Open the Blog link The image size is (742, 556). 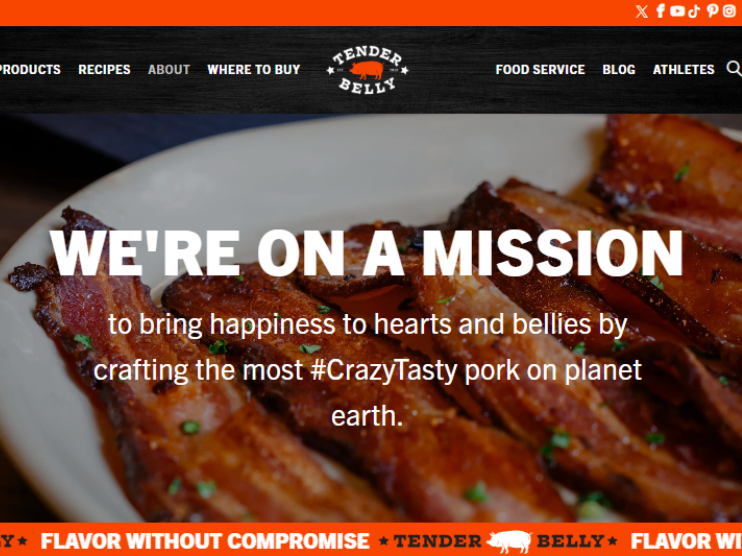coord(618,70)
